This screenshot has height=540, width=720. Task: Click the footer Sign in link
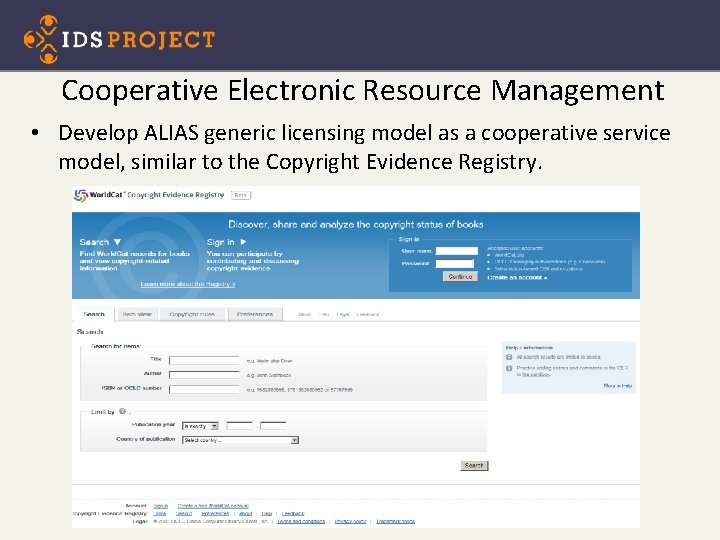point(160,506)
